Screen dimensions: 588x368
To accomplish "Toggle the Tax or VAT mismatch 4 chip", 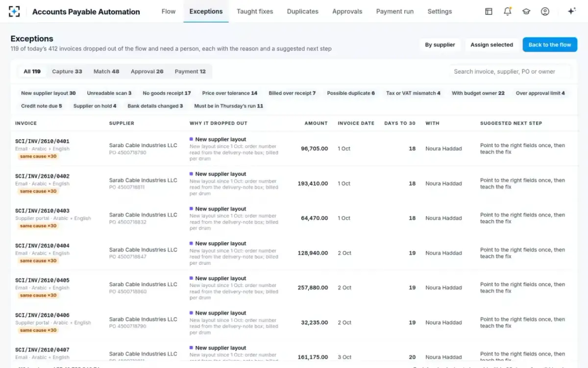I will click(x=413, y=93).
